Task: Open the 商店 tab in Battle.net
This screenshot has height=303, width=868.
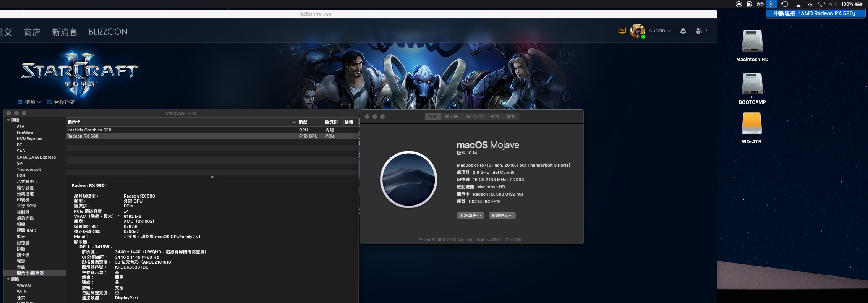Action: [32, 32]
